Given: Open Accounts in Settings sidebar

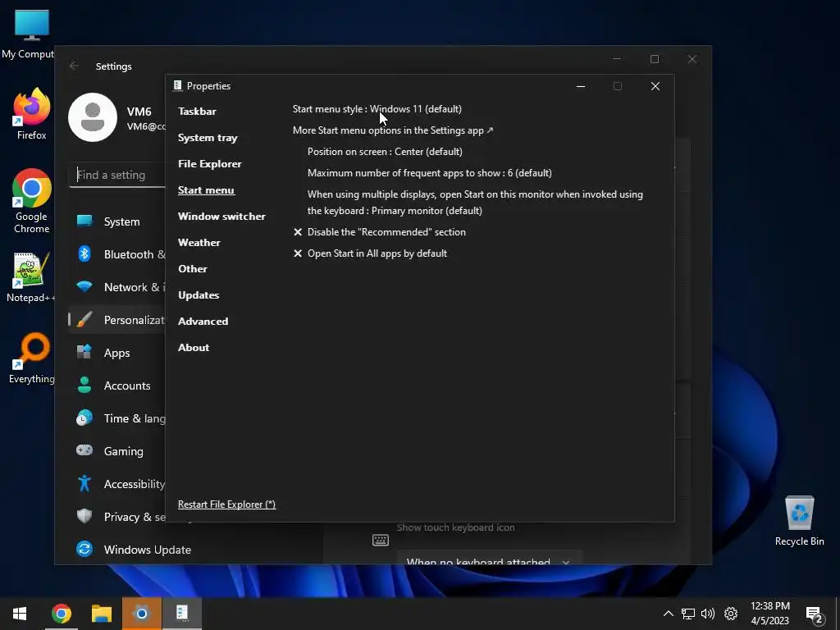Looking at the screenshot, I should click(x=116, y=386).
